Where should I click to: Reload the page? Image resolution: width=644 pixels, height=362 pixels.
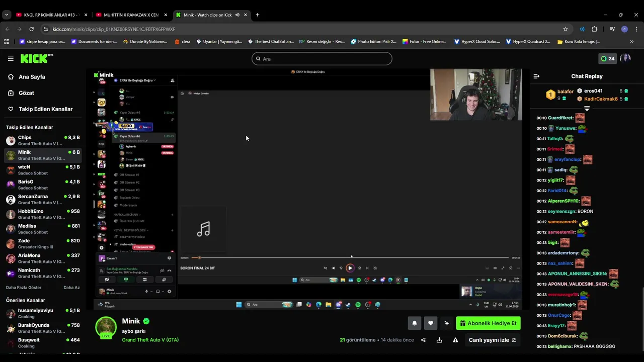pos(32,29)
